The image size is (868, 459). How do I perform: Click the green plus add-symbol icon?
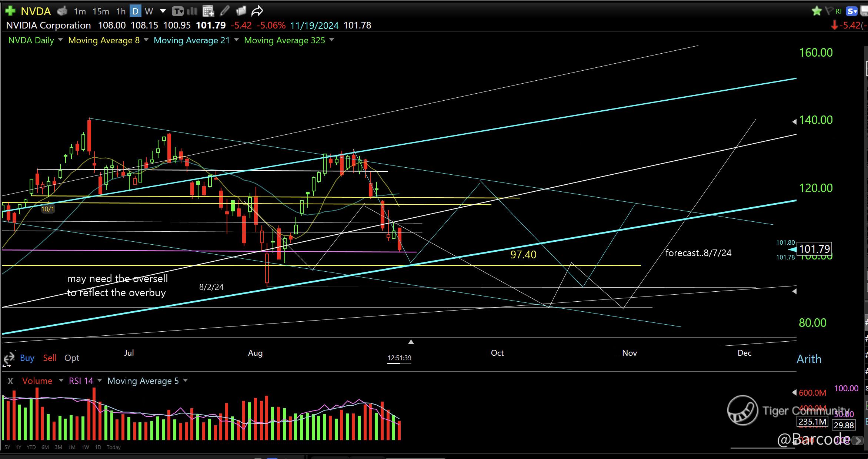pos(10,11)
